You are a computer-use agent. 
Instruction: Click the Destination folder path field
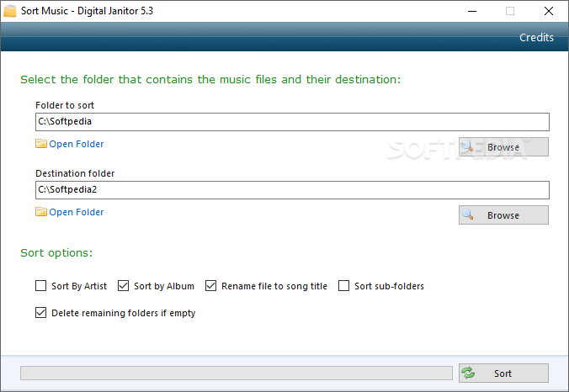pyautogui.click(x=292, y=190)
